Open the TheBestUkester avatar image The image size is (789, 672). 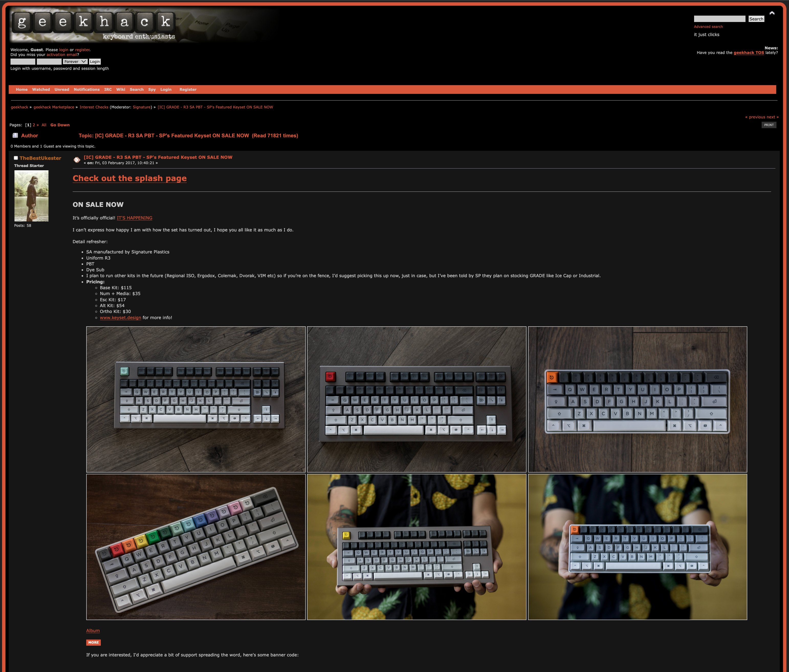point(31,196)
